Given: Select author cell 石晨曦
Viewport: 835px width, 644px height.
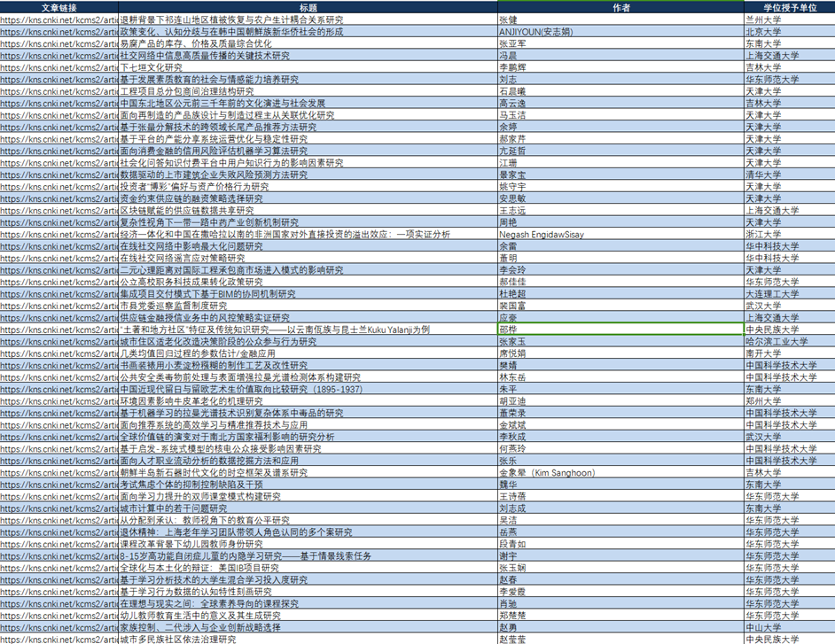Looking at the screenshot, I should pyautogui.click(x=620, y=91).
